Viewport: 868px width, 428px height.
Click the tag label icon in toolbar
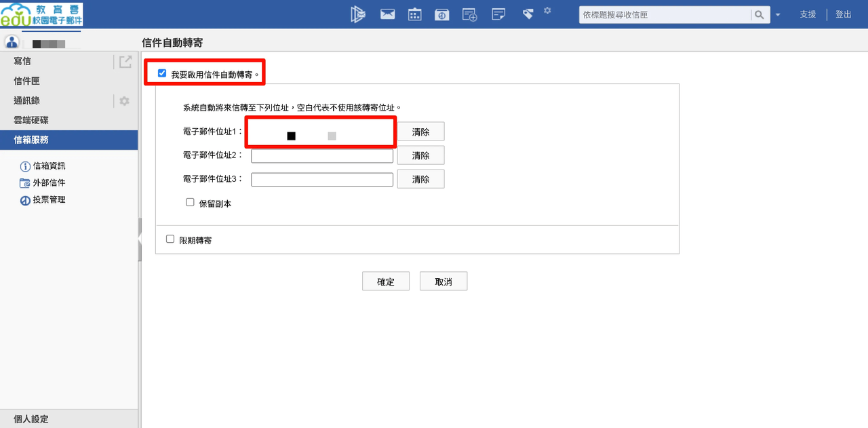click(529, 14)
